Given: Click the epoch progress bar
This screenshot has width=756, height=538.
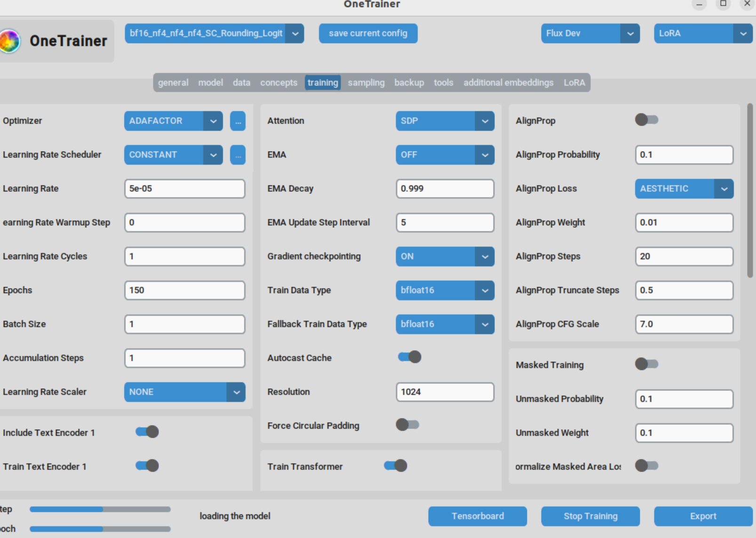Looking at the screenshot, I should (100, 529).
